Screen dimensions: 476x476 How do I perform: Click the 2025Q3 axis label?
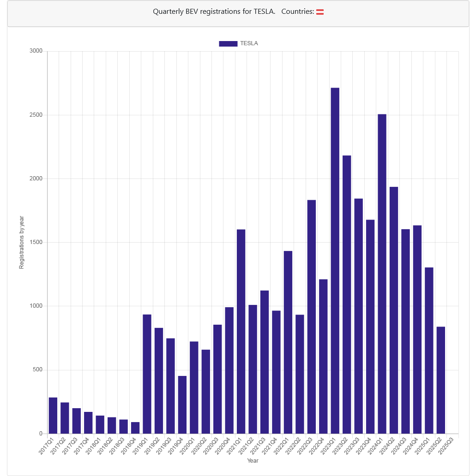pyautogui.click(x=446, y=446)
